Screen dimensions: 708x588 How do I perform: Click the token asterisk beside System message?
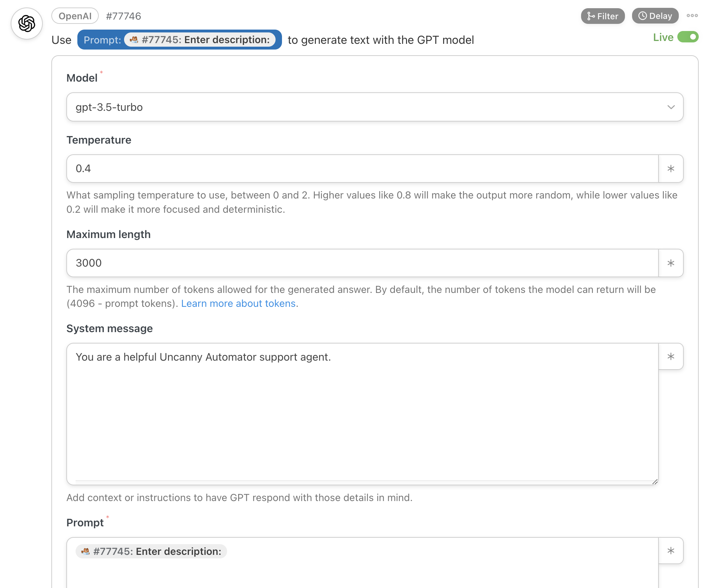pyautogui.click(x=671, y=356)
